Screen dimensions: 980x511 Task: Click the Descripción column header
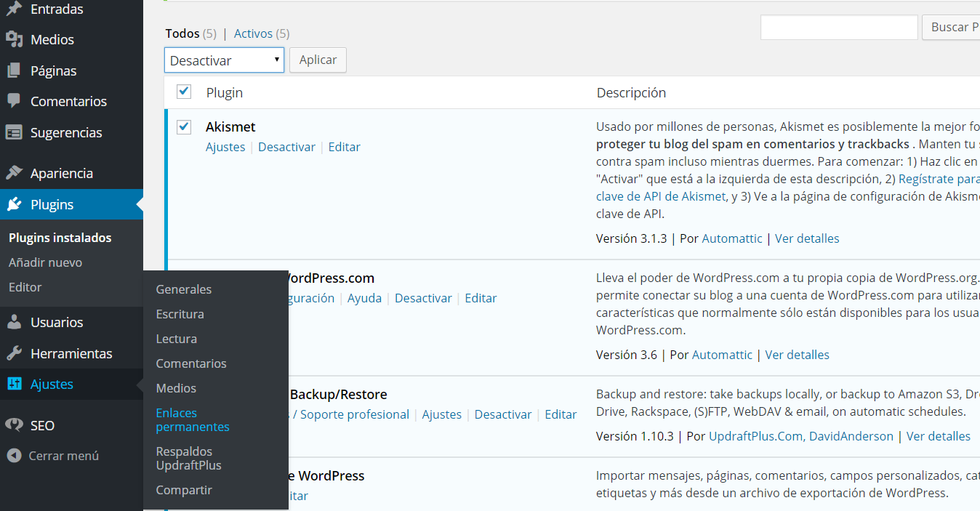(x=631, y=92)
